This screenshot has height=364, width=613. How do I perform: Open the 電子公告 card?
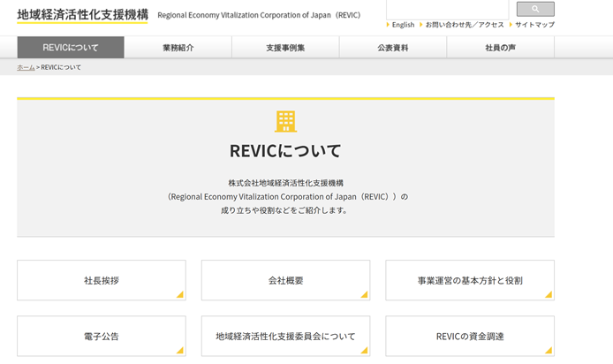pos(101,336)
